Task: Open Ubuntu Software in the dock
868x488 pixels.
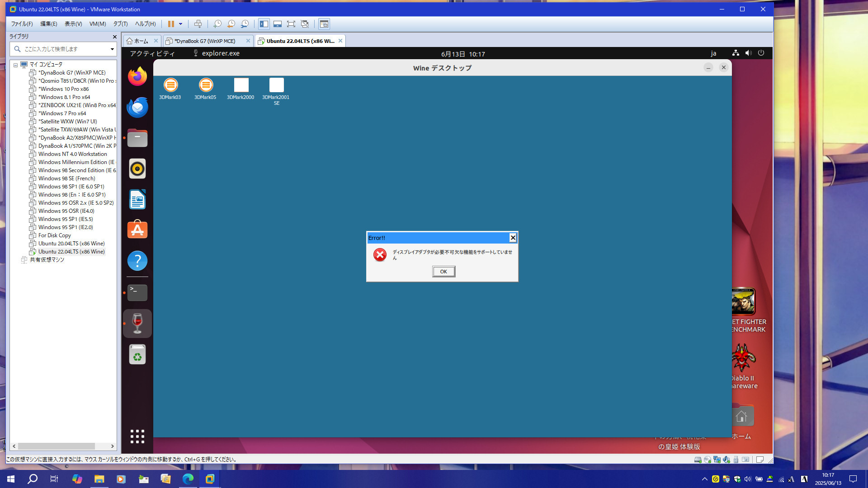Action: tap(137, 230)
